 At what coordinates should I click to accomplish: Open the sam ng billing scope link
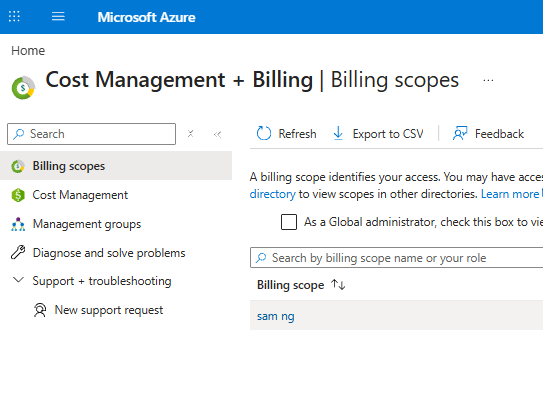[x=276, y=316]
